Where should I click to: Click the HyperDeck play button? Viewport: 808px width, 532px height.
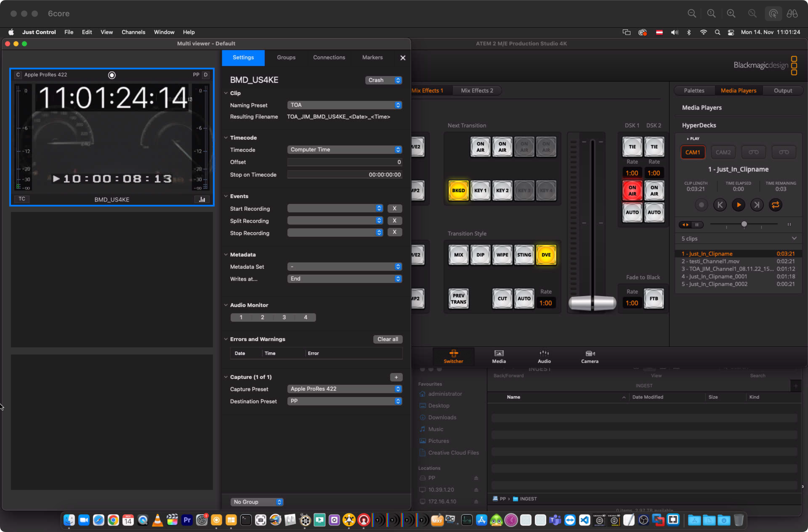tap(738, 205)
